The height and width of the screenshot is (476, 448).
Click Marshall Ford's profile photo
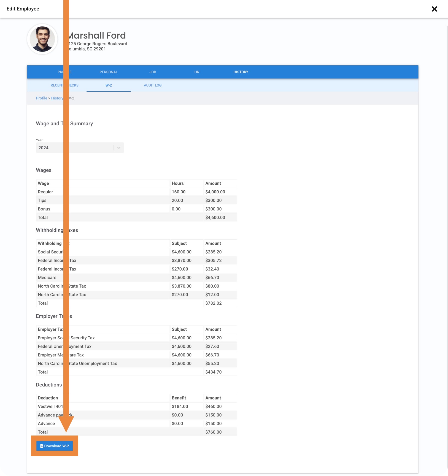42,39
